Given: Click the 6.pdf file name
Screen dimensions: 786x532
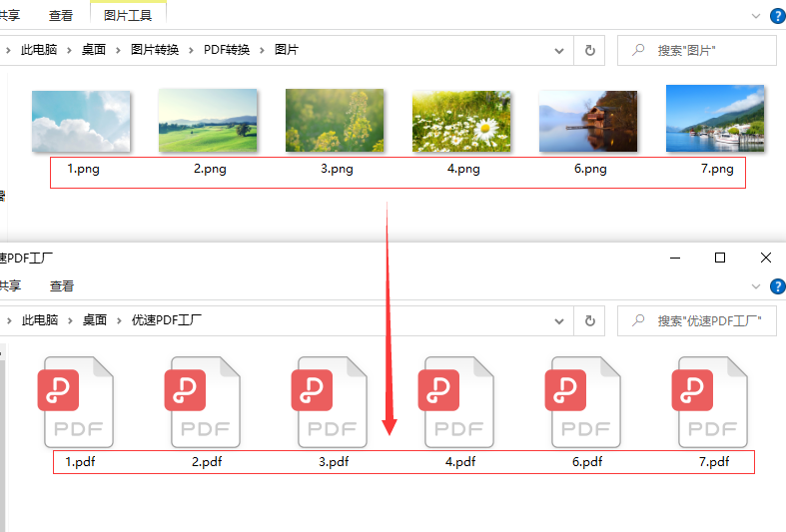Looking at the screenshot, I should [x=587, y=462].
